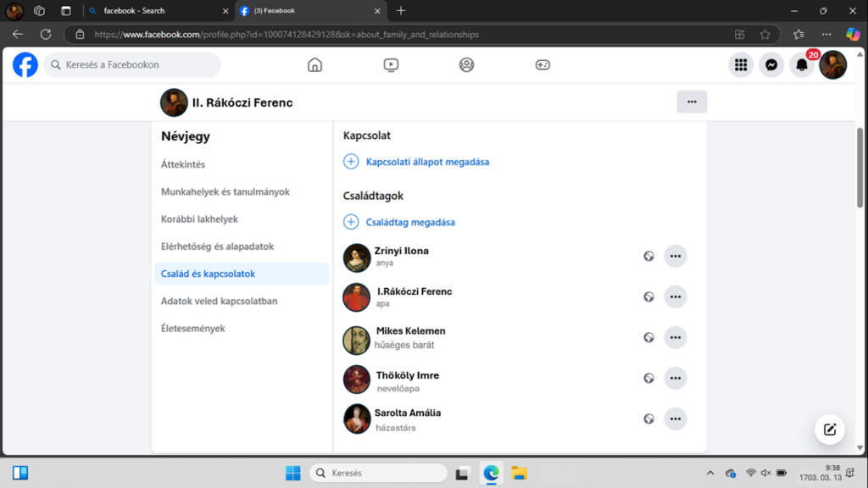Open the Friends icon in top navigation
868x488 pixels.
click(467, 64)
